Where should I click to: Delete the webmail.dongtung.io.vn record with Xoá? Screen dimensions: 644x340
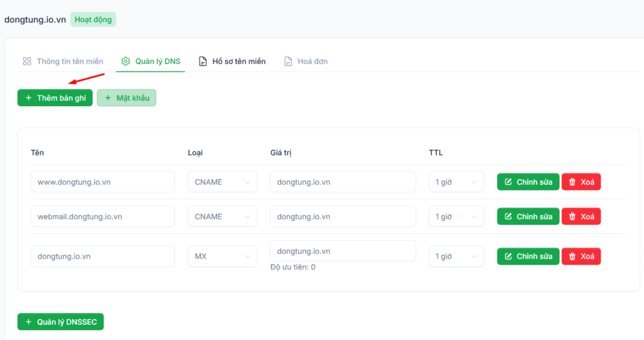pyautogui.click(x=581, y=216)
